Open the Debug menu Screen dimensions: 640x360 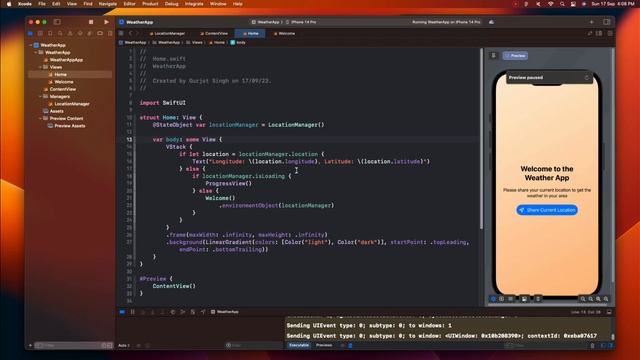(x=171, y=4)
